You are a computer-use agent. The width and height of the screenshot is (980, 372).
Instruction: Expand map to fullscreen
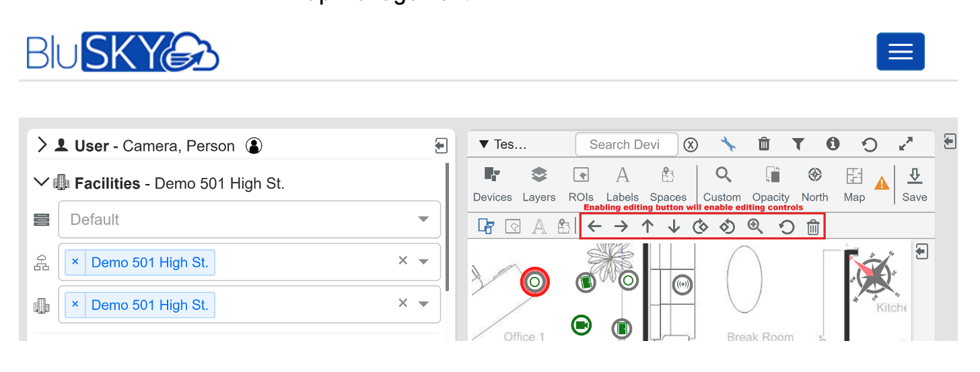(x=905, y=144)
